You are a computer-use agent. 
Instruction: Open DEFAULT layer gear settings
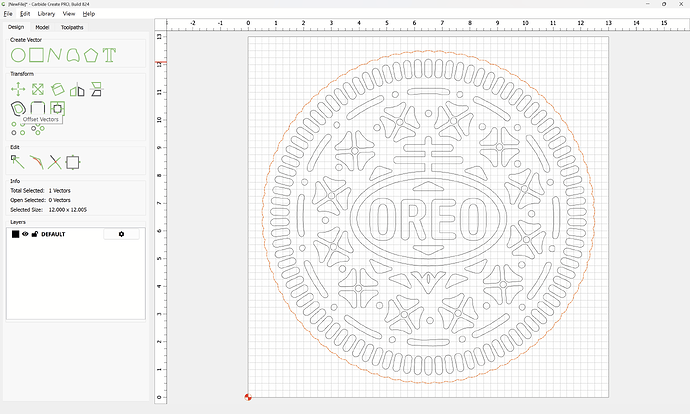pyautogui.click(x=122, y=234)
